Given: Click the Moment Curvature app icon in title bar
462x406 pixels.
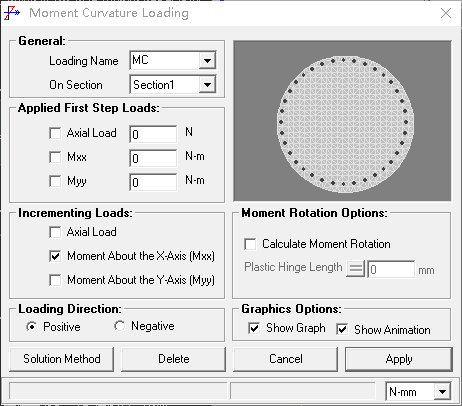Looking at the screenshot, I should (12, 13).
